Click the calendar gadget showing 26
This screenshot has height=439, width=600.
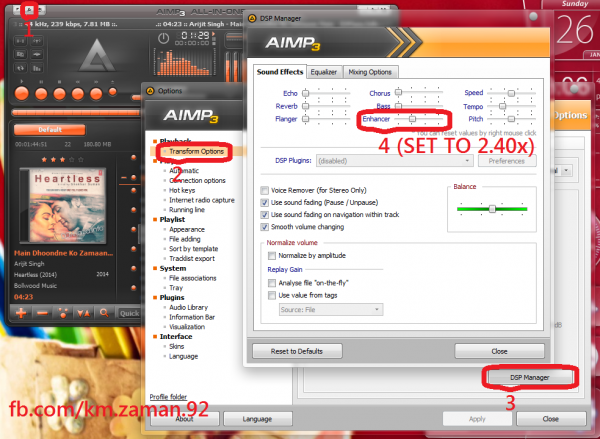pyautogui.click(x=577, y=31)
